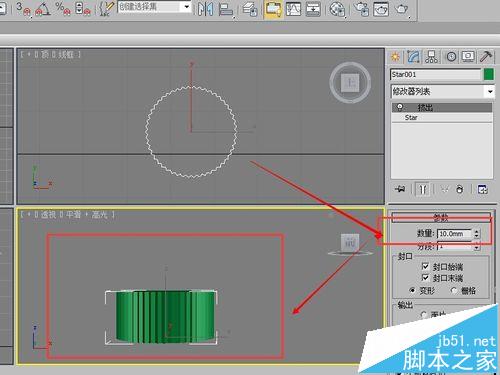Switch to the Utilities hammer tab
Viewport: 500px width, 375px height.
(x=486, y=57)
